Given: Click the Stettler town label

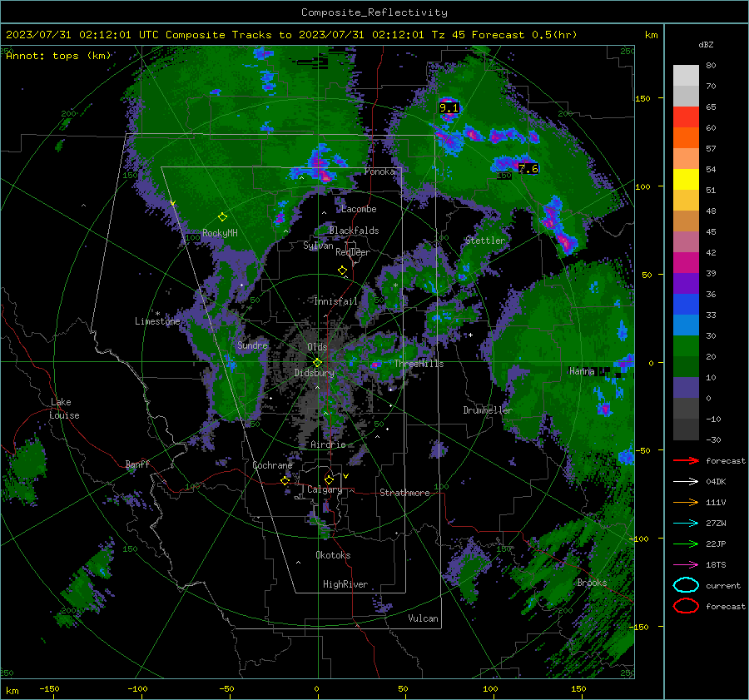Looking at the screenshot, I should click(x=485, y=241).
